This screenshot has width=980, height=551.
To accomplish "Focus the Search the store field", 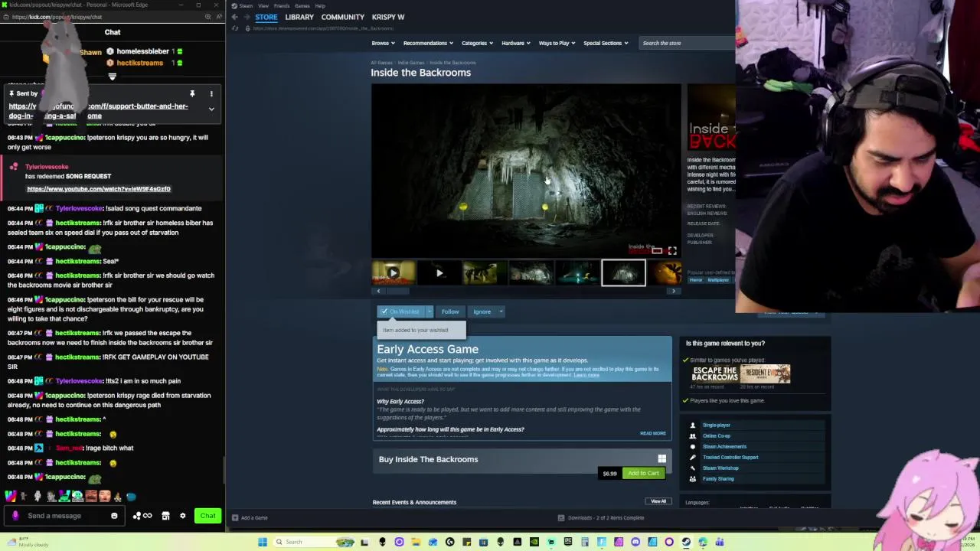I will pos(685,43).
